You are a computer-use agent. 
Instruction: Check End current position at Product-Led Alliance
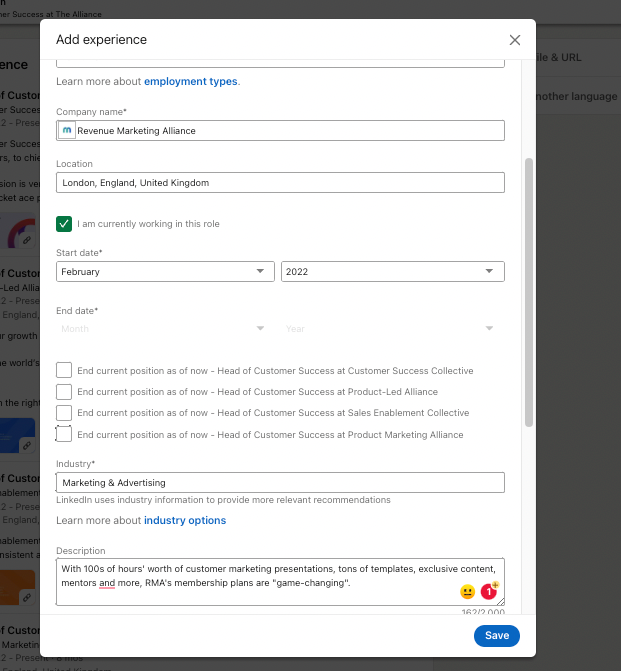[x=64, y=392]
